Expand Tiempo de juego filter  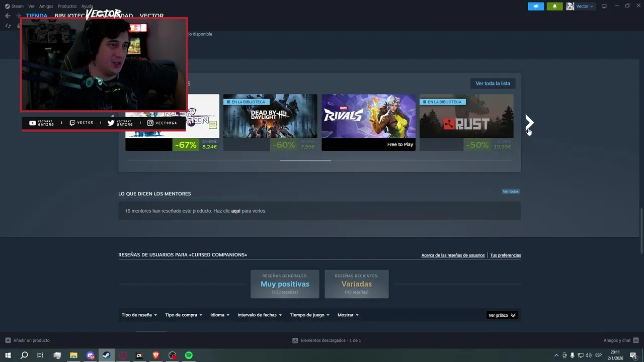pyautogui.click(x=309, y=315)
